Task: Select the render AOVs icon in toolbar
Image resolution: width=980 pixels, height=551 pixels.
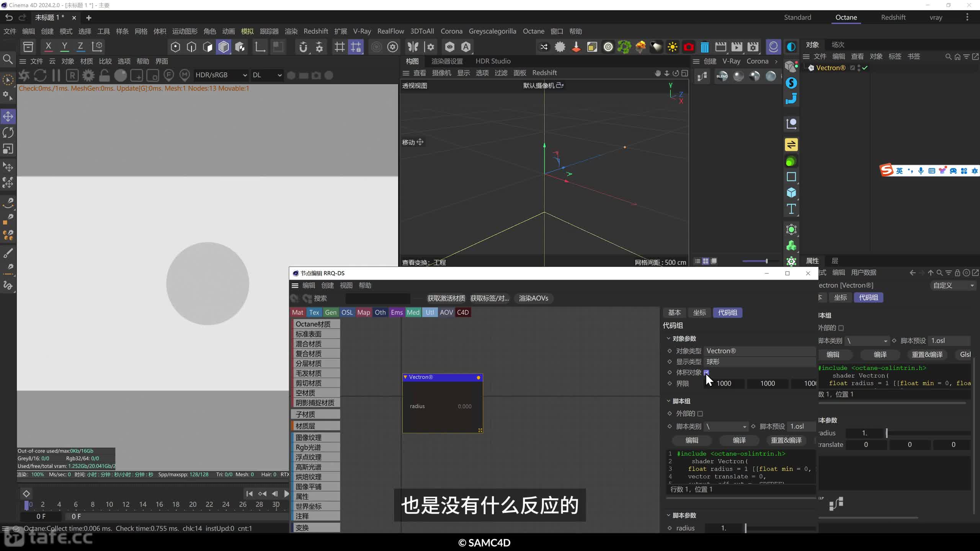Action: click(x=534, y=298)
